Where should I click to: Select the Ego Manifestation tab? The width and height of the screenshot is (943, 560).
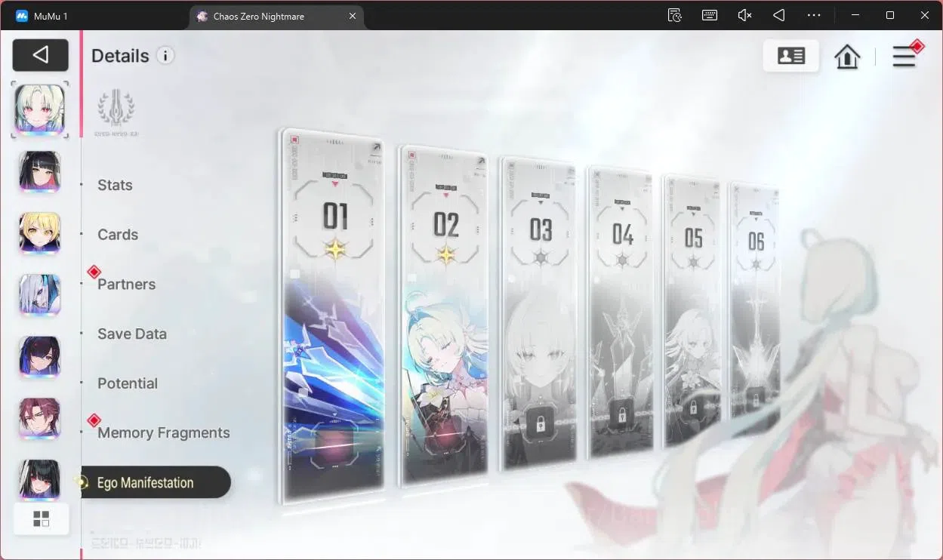[x=156, y=482]
